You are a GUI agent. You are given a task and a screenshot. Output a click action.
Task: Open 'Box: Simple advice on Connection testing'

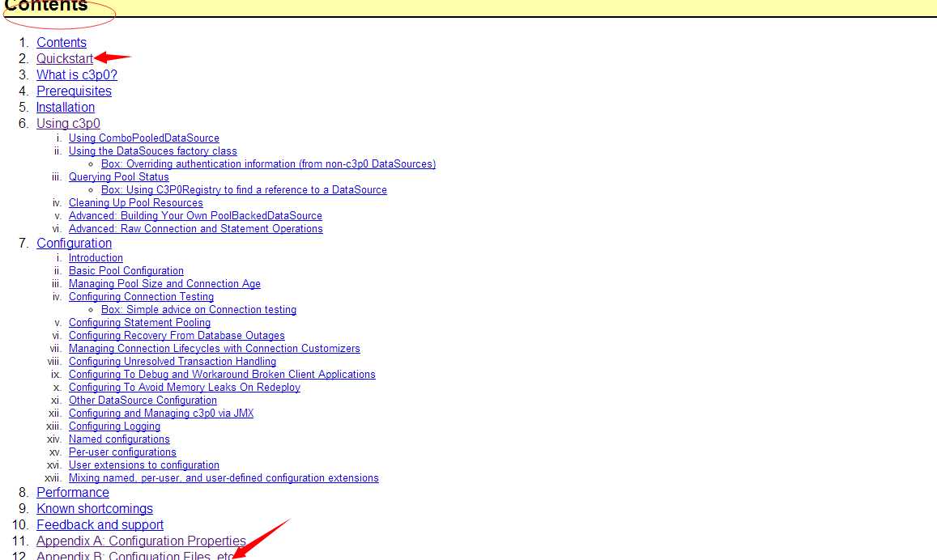click(198, 310)
